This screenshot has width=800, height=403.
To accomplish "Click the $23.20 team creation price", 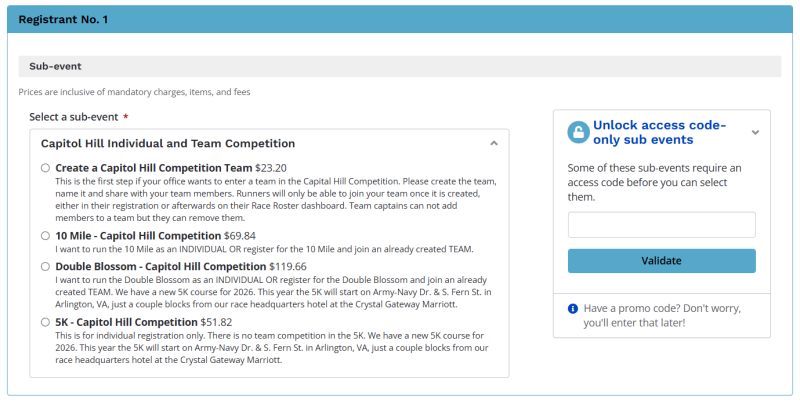I will click(271, 168).
